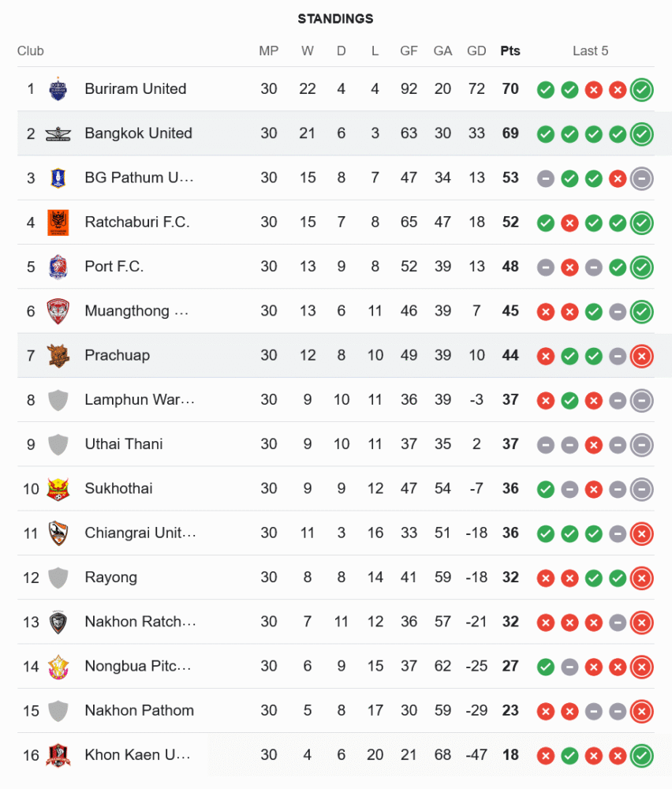
Task: Select the Nakhon Pathom team name
Action: point(139,711)
